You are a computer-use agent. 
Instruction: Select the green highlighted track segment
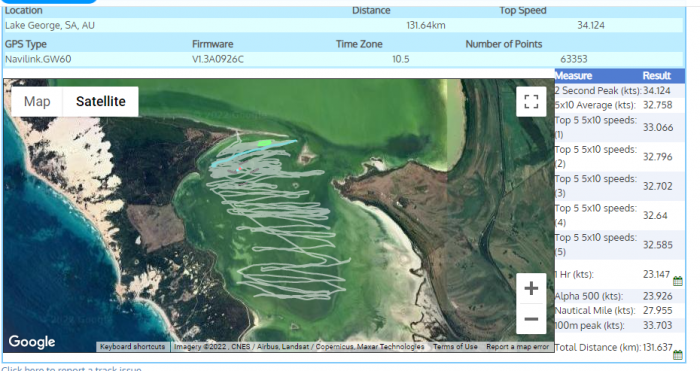(265, 143)
